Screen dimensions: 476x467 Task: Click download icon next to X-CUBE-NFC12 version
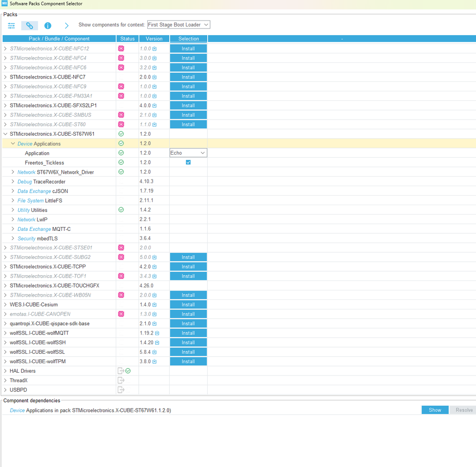tap(154, 49)
